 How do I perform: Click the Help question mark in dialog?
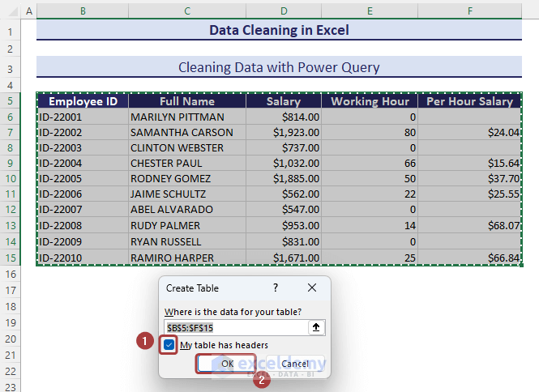(276, 288)
